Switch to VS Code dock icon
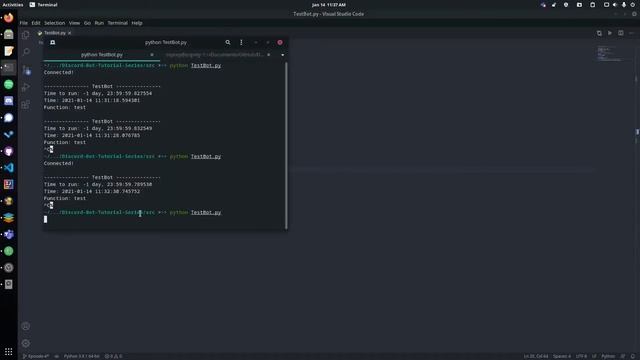This screenshot has width=640, height=360. coord(9,168)
